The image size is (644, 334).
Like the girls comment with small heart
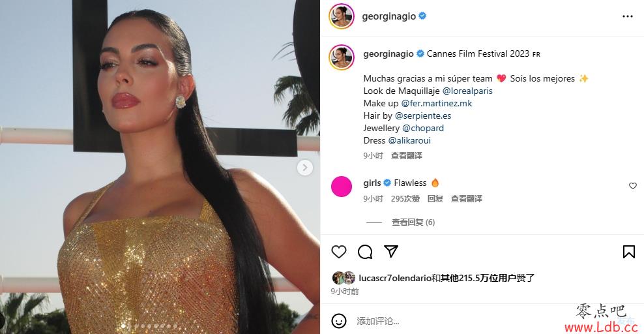(633, 186)
